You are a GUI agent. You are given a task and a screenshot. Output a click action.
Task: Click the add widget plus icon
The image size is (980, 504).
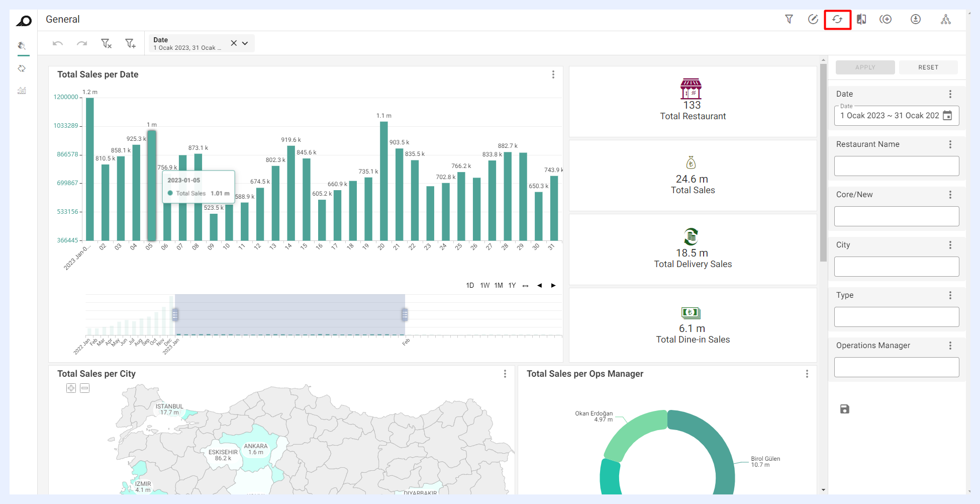point(886,19)
